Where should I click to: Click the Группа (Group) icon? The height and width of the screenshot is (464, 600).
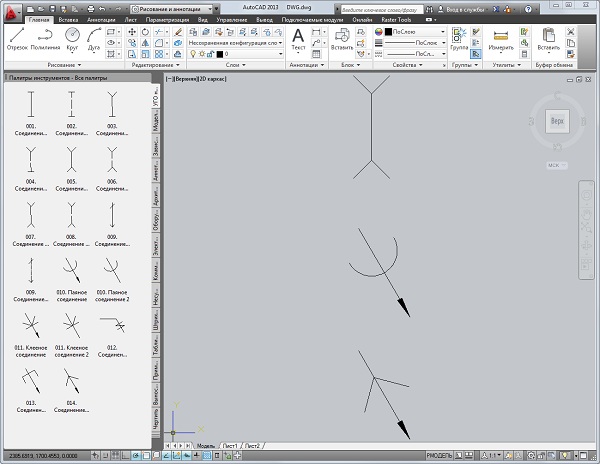pos(459,36)
